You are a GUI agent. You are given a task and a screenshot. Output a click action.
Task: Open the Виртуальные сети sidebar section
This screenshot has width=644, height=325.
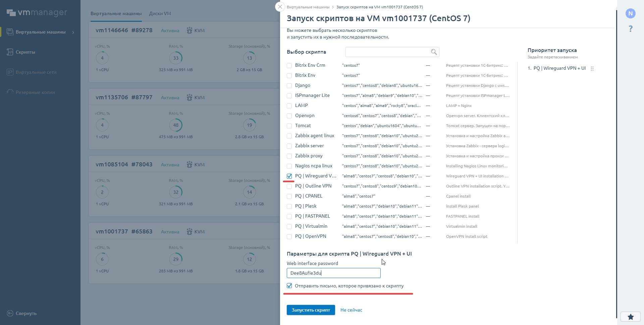(36, 72)
